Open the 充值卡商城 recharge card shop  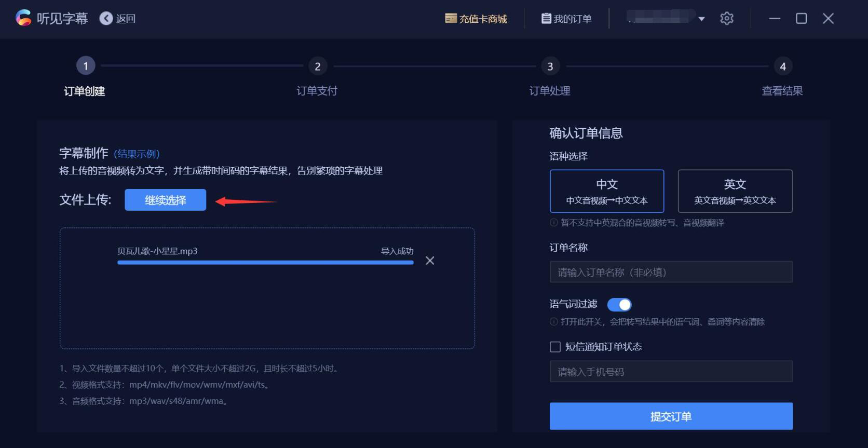[x=476, y=19]
